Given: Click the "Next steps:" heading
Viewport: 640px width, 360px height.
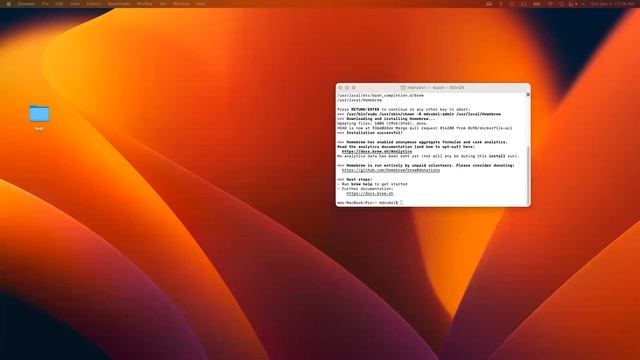Looking at the screenshot, I should click(355, 180).
